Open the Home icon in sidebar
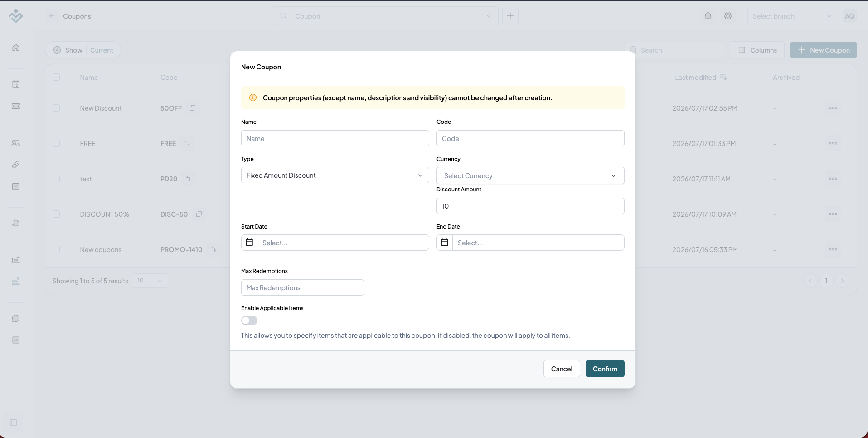 [x=16, y=48]
